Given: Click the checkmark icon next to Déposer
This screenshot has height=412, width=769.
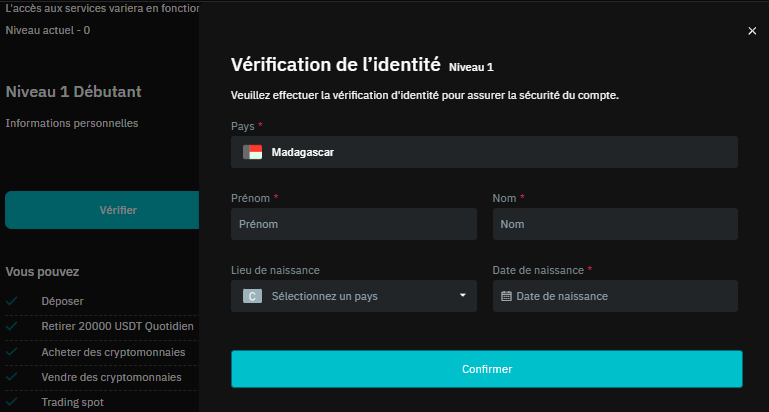Looking at the screenshot, I should [12, 301].
